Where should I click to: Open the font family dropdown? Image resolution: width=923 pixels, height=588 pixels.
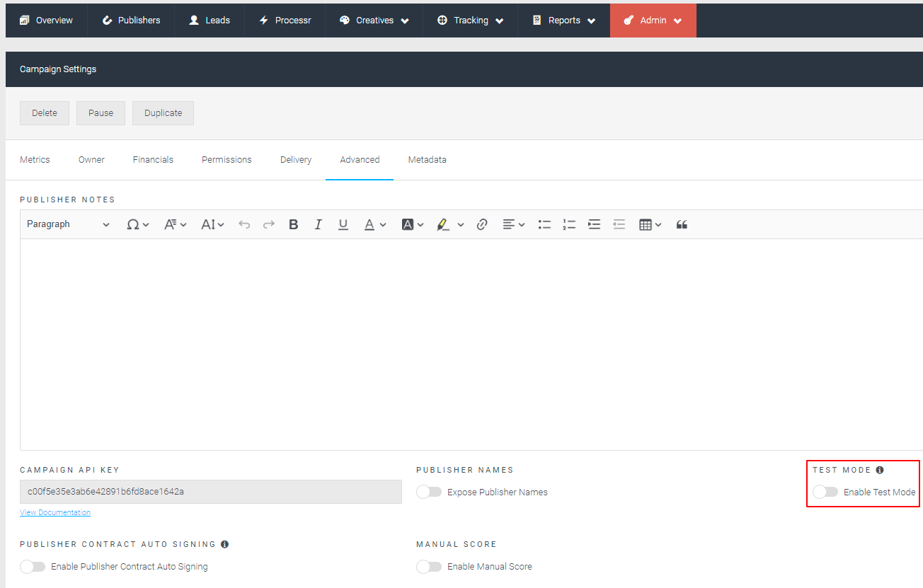175,224
